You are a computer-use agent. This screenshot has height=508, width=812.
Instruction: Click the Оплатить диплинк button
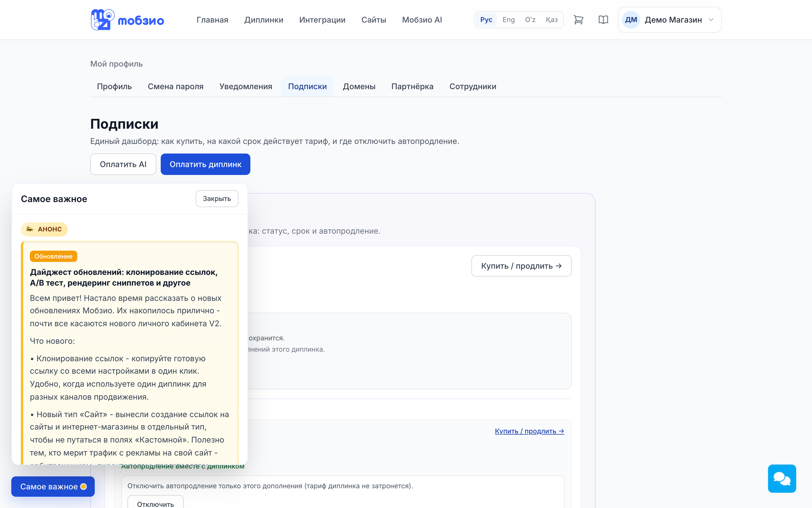pos(205,164)
